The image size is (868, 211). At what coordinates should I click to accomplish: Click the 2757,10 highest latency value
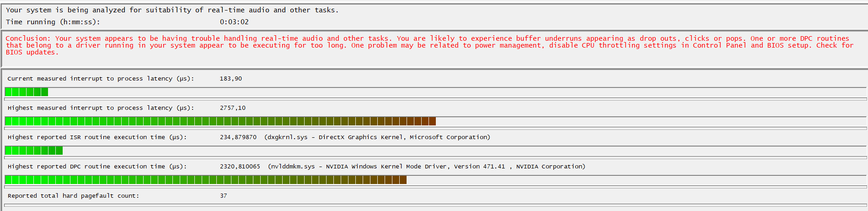(x=233, y=108)
